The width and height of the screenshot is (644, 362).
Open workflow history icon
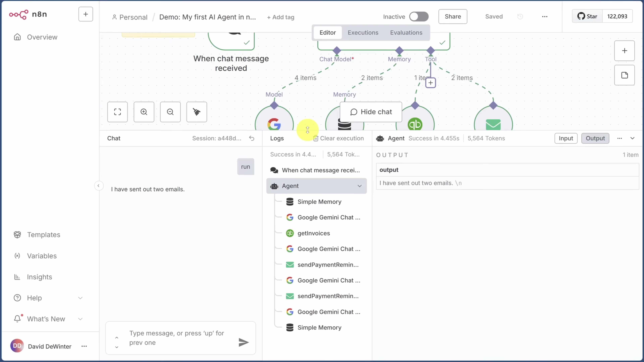[520, 16]
